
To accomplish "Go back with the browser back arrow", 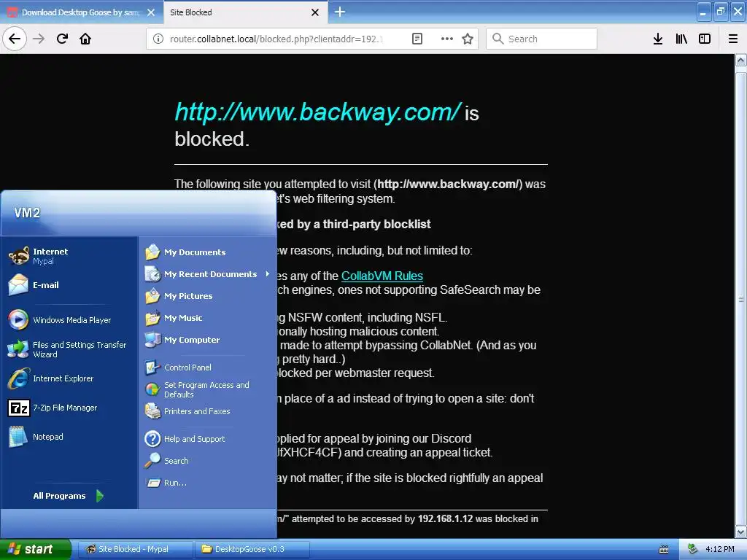I will 15,39.
